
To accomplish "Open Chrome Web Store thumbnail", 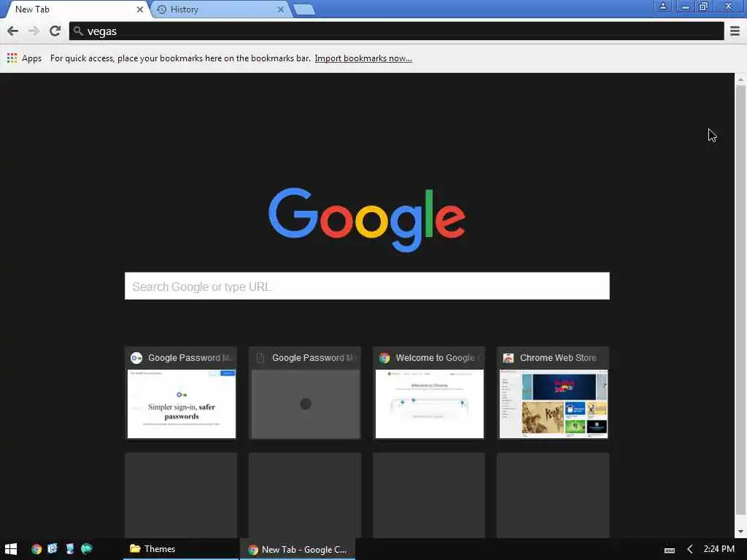I will point(553,392).
